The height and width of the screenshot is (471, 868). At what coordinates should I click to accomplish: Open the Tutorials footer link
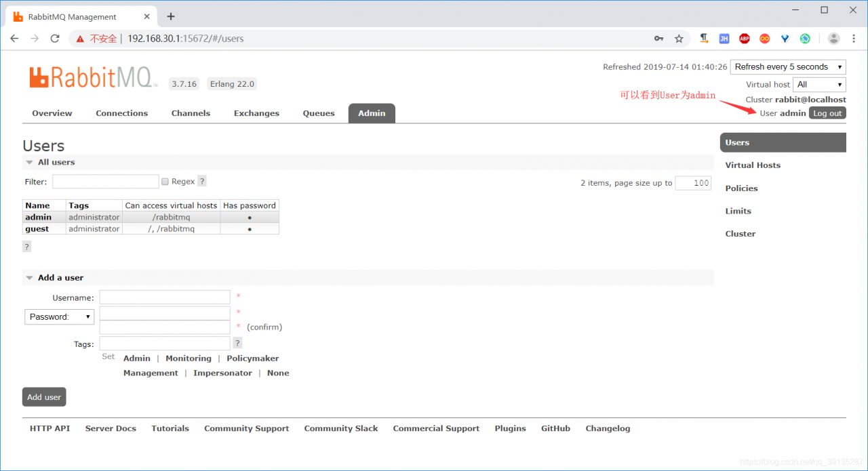170,428
